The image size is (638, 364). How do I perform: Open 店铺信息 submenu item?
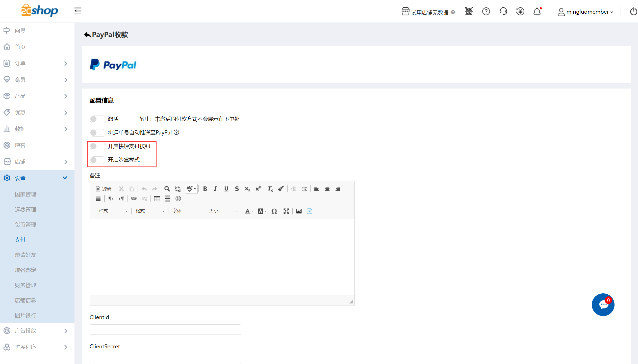click(x=25, y=300)
